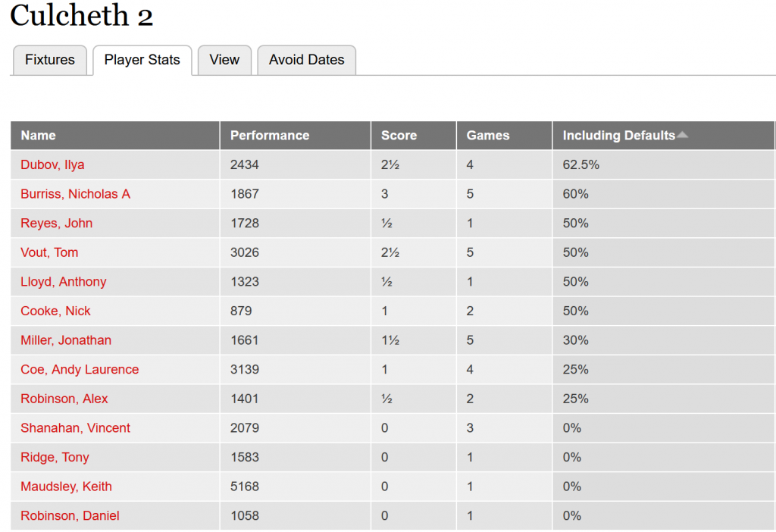The height and width of the screenshot is (532, 776).
Task: Open the View tab
Action: click(224, 60)
